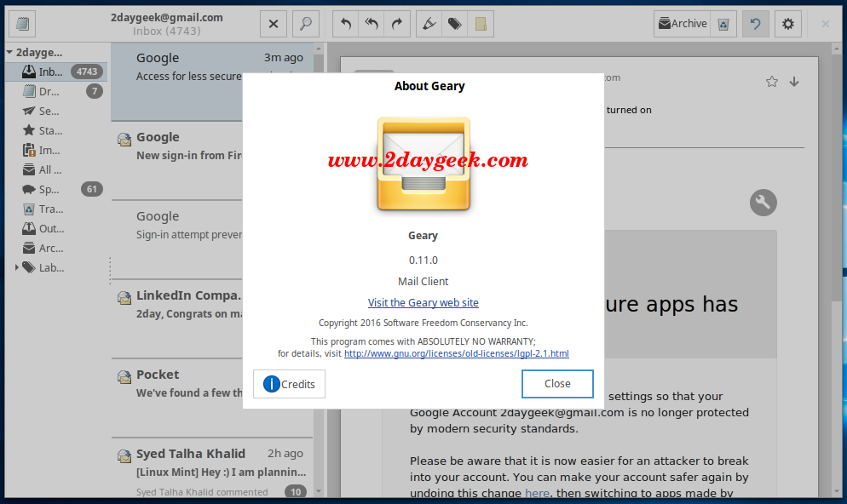Viewport: 847px width, 504px height.
Task: Click the 4743 unread badge on Inbox
Action: pyautogui.click(x=86, y=72)
